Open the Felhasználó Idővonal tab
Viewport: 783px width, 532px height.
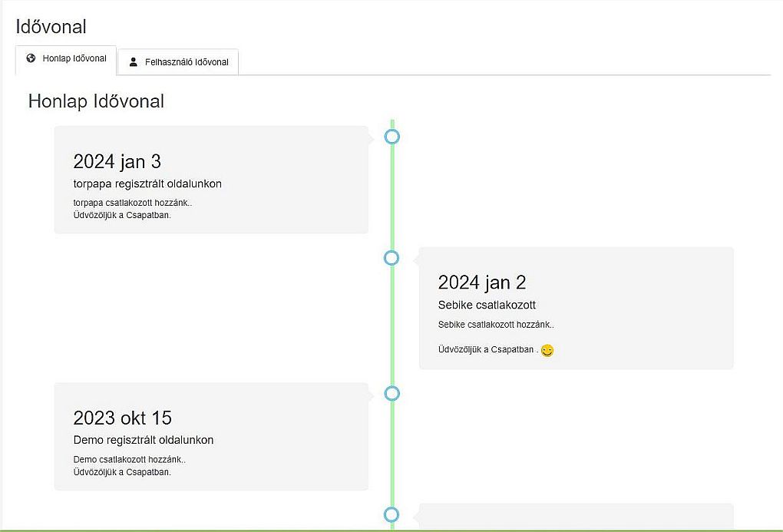179,62
